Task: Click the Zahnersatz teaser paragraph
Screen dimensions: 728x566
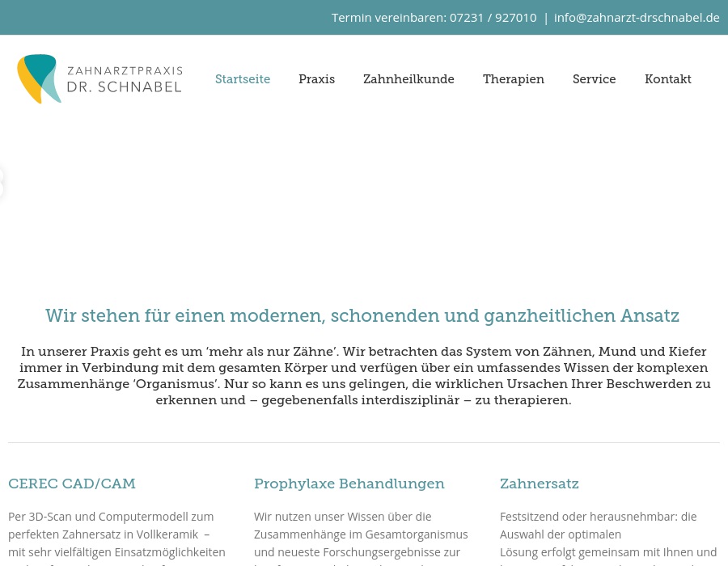Action: [607, 538]
